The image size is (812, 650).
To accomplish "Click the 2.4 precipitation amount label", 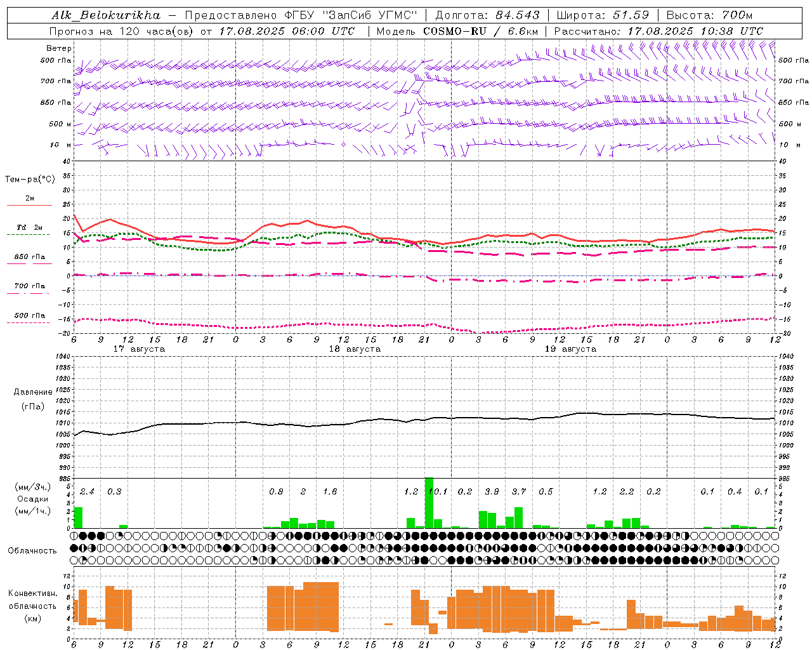I will (x=87, y=491).
